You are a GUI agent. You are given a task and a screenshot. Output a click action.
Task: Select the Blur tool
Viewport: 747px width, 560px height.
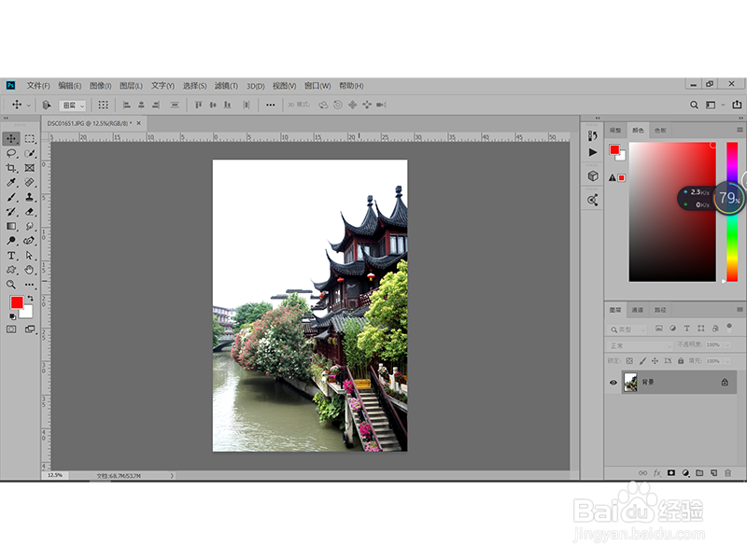tap(30, 226)
